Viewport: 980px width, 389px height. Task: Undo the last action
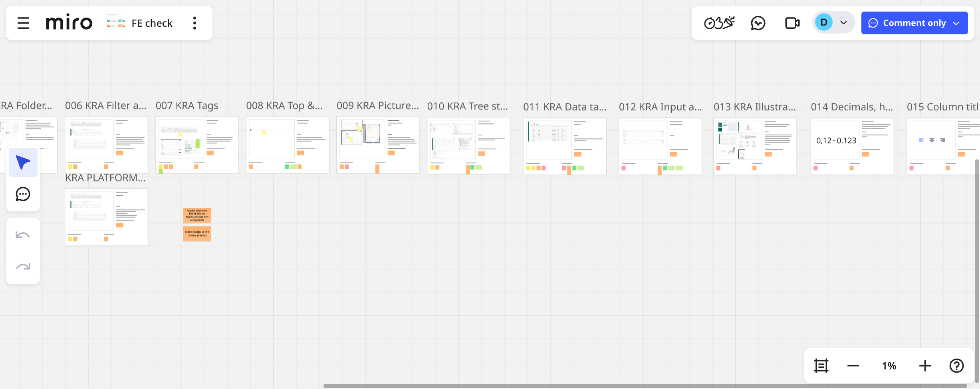point(23,235)
